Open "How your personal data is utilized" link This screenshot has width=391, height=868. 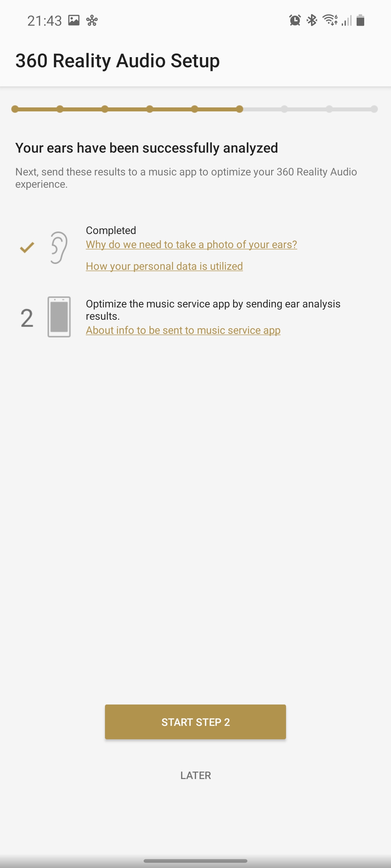coord(164,266)
